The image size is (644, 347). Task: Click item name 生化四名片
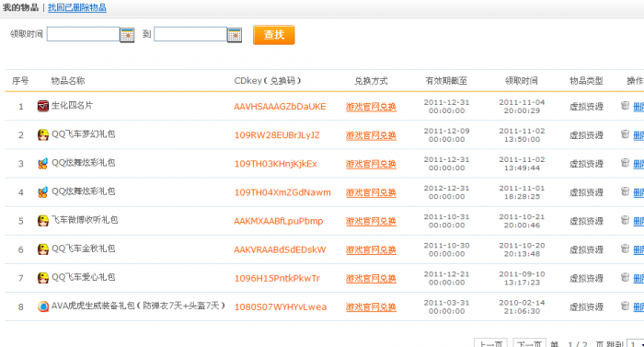pyautogui.click(x=72, y=106)
